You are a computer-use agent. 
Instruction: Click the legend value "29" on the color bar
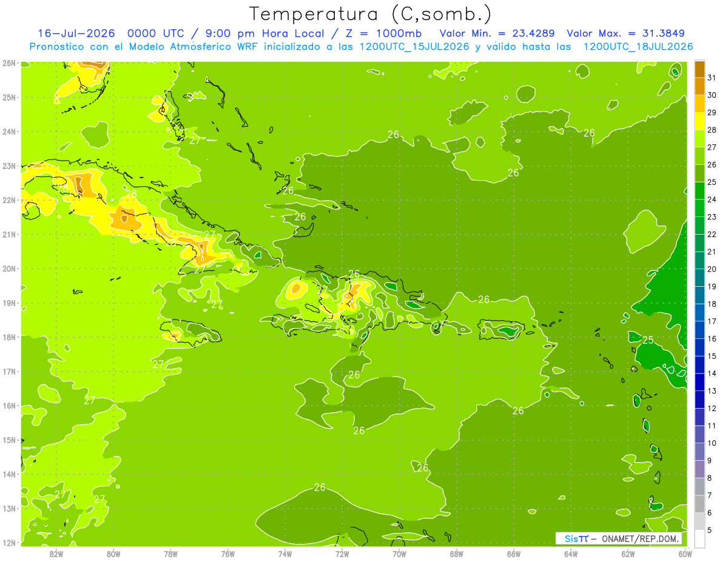(x=712, y=112)
